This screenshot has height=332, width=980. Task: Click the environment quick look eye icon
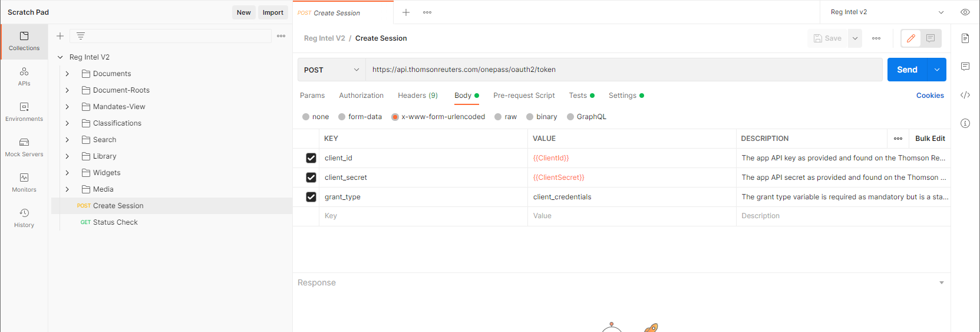tap(965, 12)
